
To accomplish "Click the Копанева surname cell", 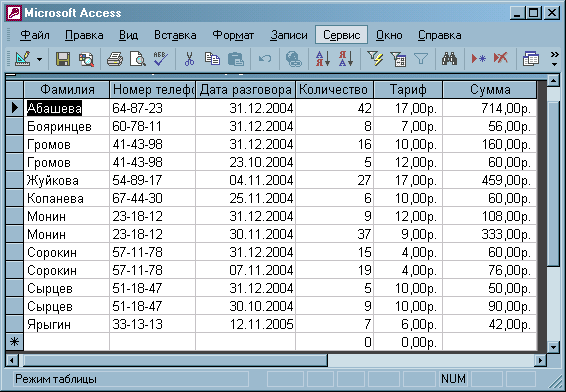I will tap(66, 198).
